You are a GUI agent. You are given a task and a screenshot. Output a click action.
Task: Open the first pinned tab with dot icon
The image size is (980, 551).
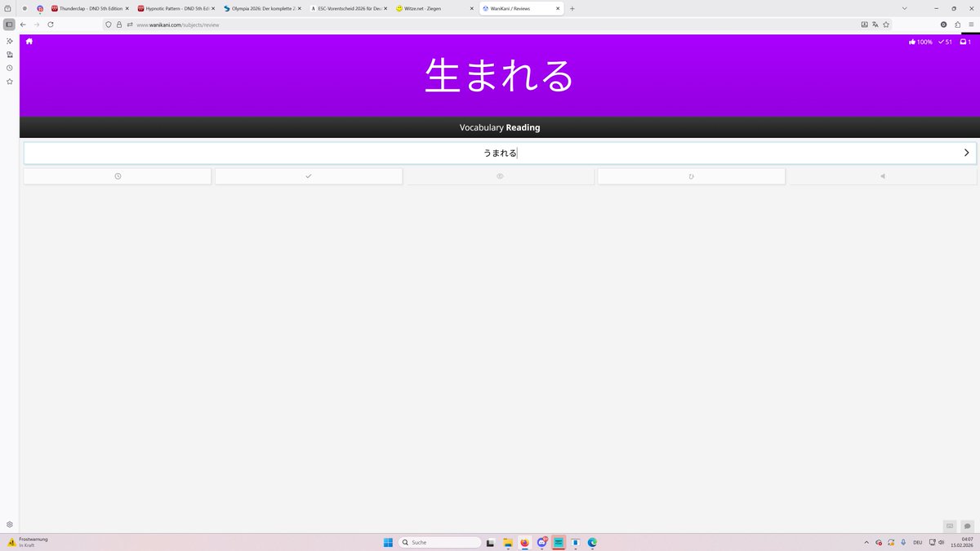pos(24,8)
